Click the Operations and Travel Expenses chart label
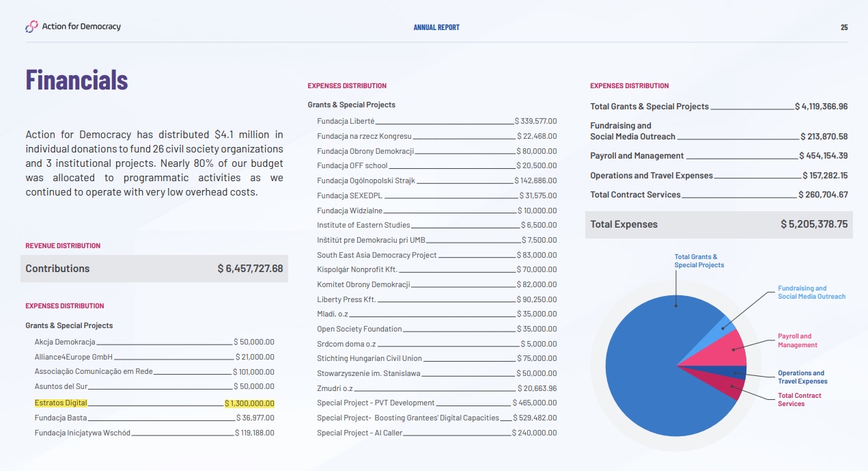868x471 pixels. pos(802,377)
